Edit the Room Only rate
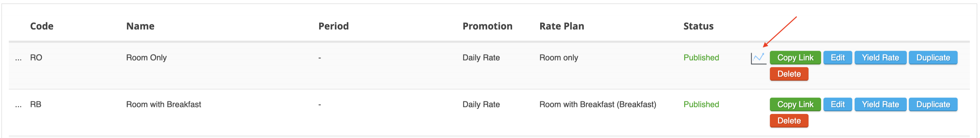The height and width of the screenshot is (138, 980). pos(837,58)
